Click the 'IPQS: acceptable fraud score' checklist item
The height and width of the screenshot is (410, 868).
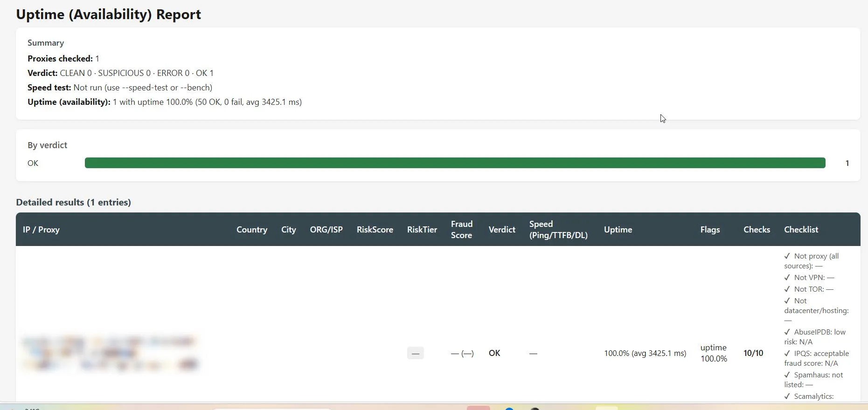(816, 358)
